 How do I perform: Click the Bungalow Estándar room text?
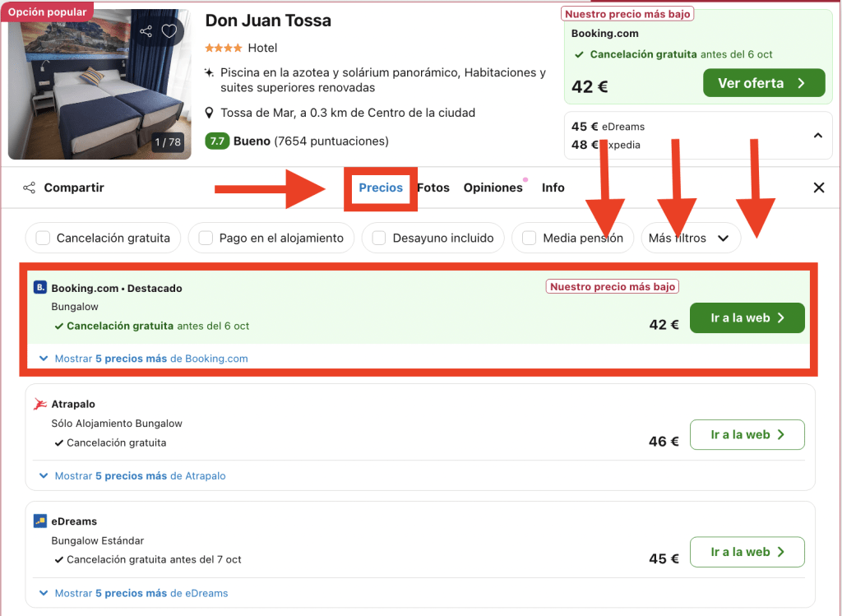pyautogui.click(x=98, y=541)
